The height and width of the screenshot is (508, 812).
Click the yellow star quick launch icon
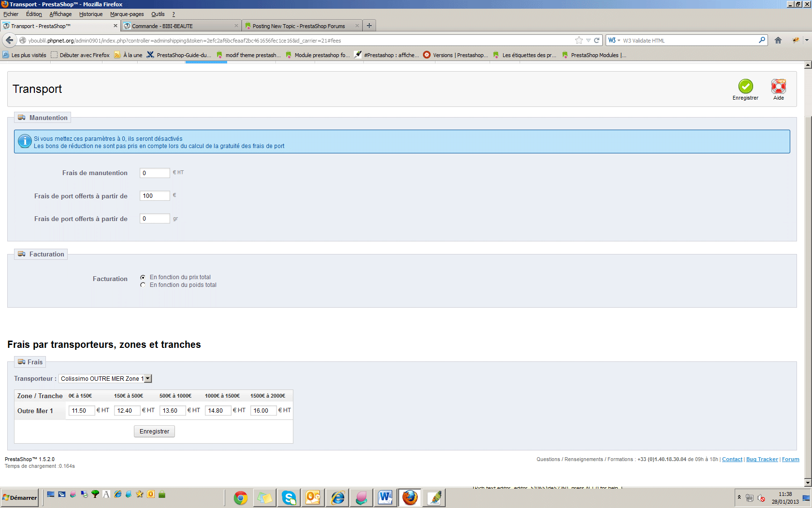pyautogui.click(x=140, y=494)
